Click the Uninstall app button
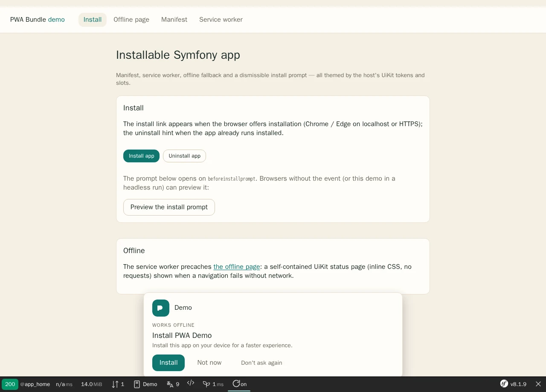This screenshot has width=546, height=392. pos(184,156)
